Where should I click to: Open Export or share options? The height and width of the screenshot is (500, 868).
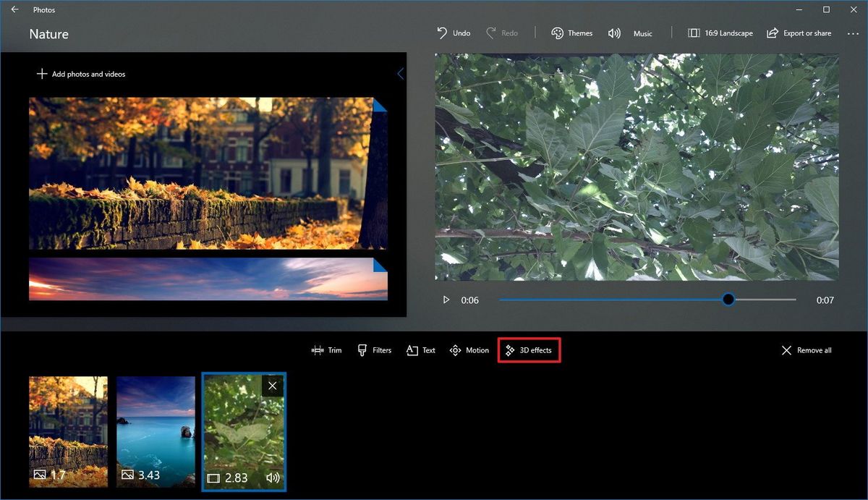799,33
